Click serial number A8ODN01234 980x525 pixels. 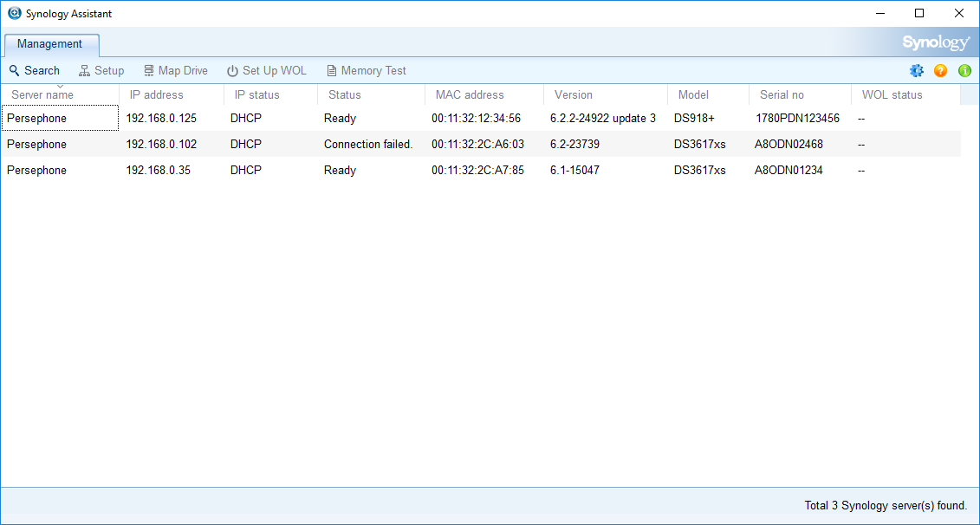click(789, 170)
